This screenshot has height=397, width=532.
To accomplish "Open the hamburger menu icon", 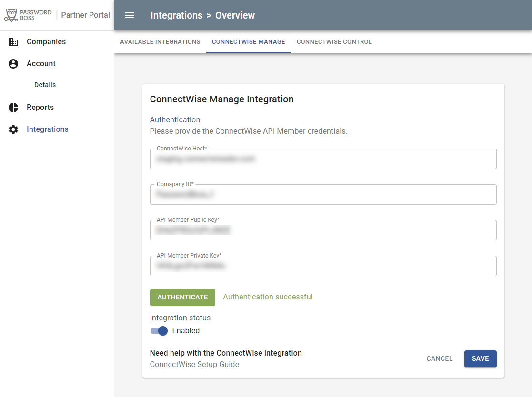I will 130,15.
